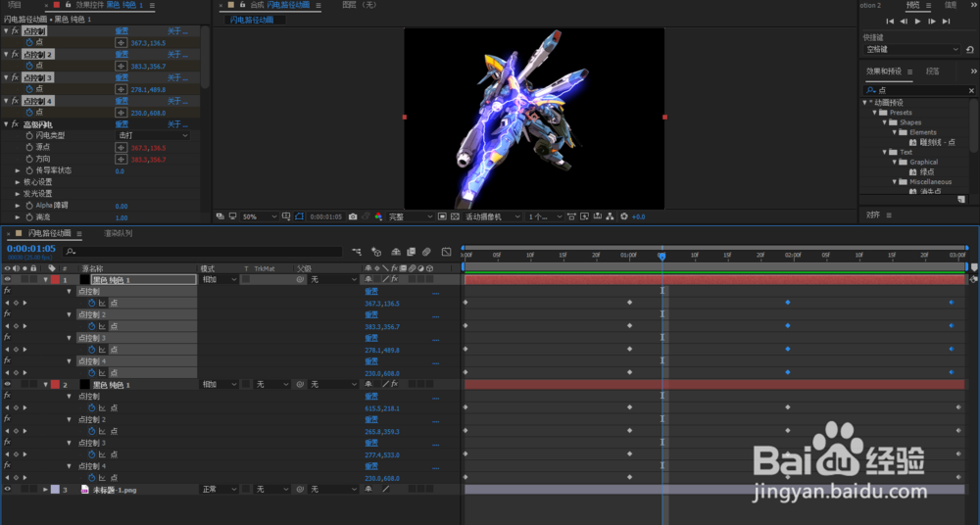Click the crosshair picker for 源点

(122, 148)
